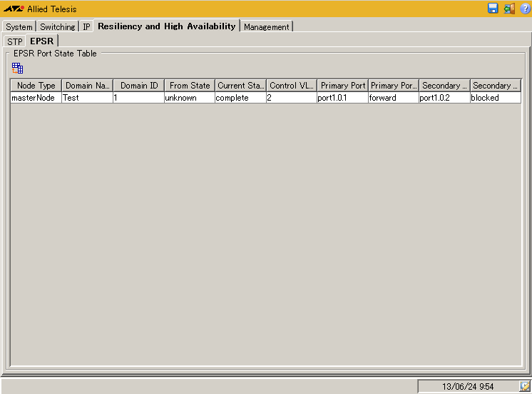Select the Resiliency and High Availability tab
Image resolution: width=532 pixels, height=394 pixels.
click(x=166, y=26)
